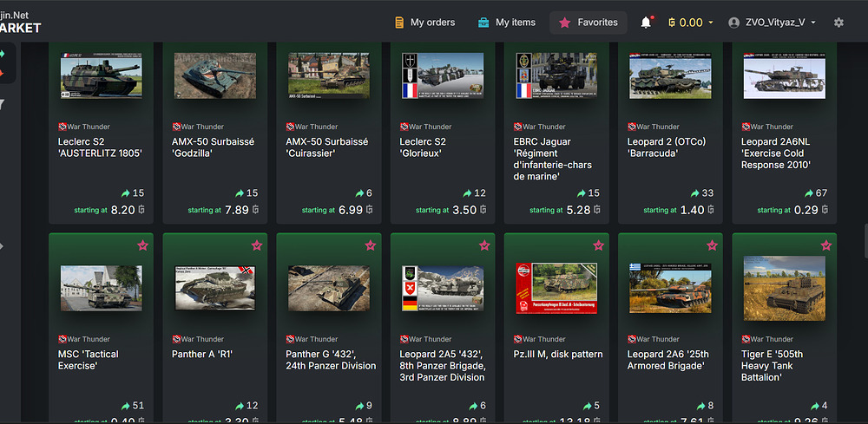Open Leopard 2A6 '25th Armored Brigade' thumbnail
Viewport: 868px width, 424px height.
pos(670,288)
